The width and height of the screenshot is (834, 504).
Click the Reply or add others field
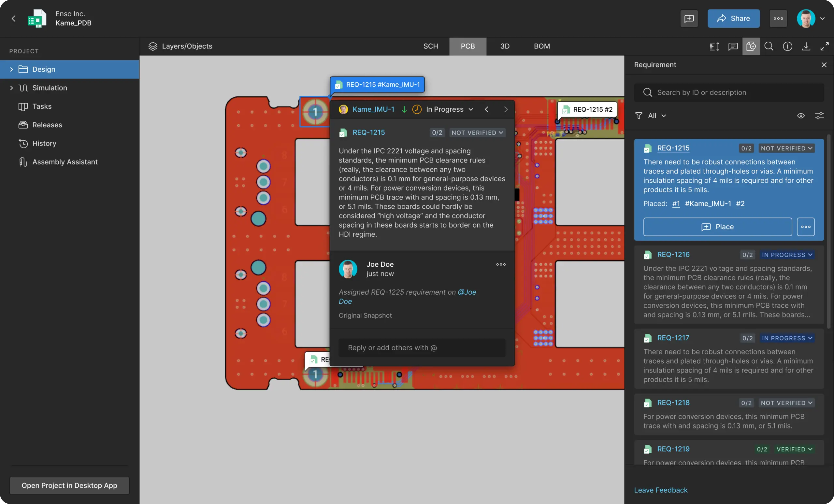(422, 348)
